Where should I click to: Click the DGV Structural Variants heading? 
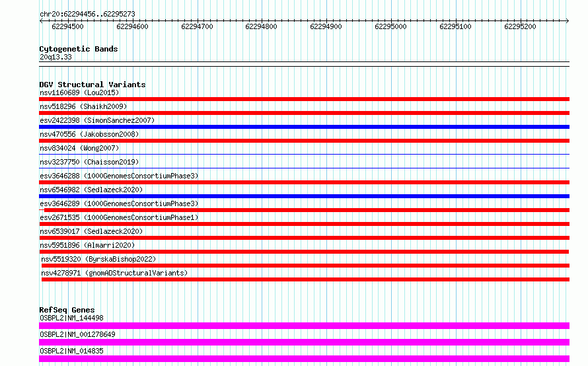coord(92,85)
